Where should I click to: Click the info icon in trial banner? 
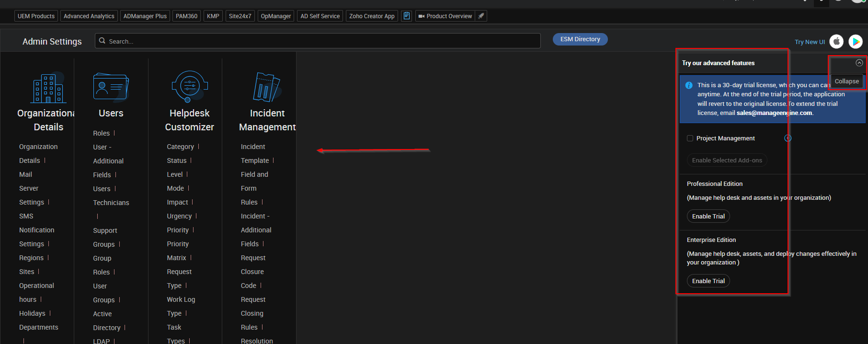click(x=689, y=85)
